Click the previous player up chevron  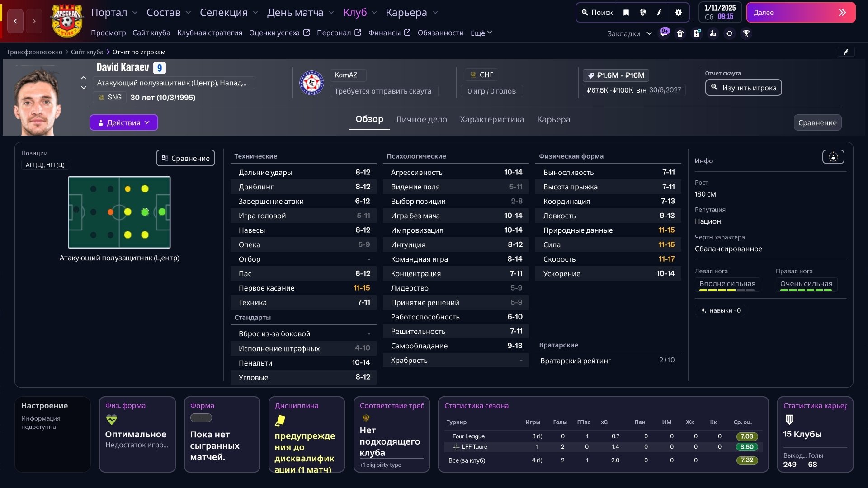point(84,78)
